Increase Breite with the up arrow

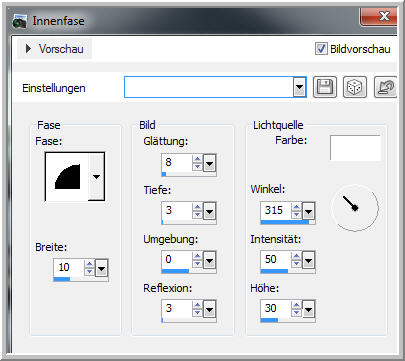[x=89, y=264]
